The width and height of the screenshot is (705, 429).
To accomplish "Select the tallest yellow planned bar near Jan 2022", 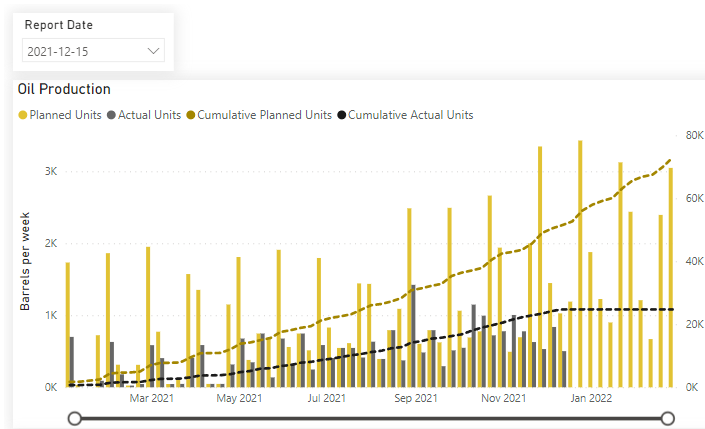I will pos(580,263).
